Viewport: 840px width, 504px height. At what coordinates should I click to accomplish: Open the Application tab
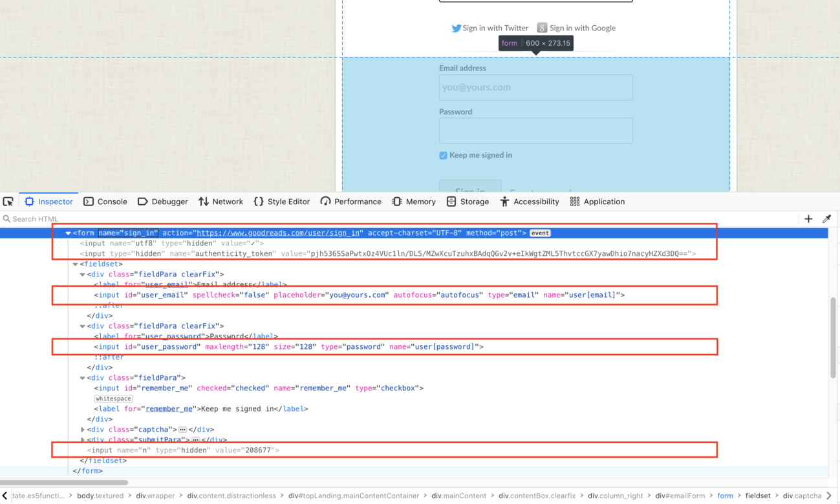(598, 202)
